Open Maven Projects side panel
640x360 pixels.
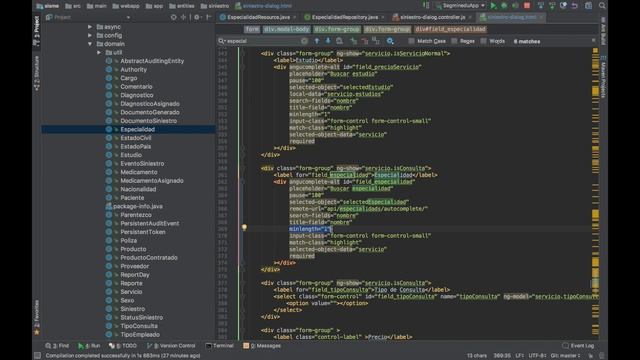tap(603, 76)
